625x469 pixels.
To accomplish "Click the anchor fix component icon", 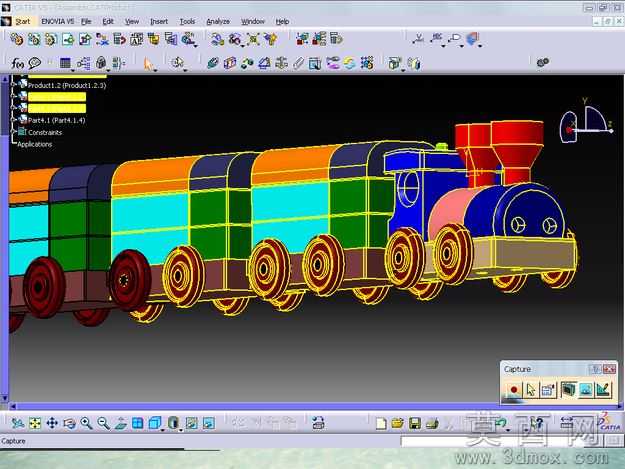I will coord(281,63).
